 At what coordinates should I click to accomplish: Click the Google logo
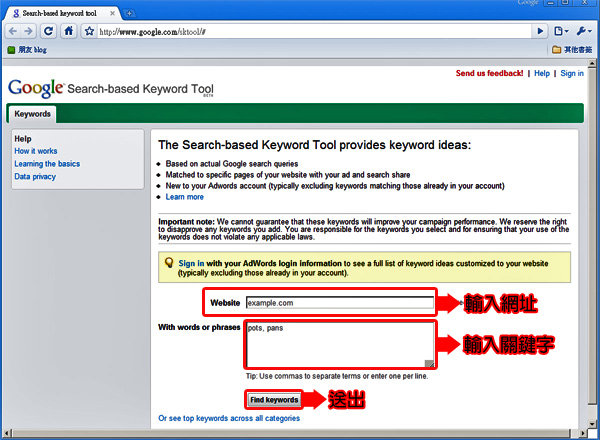[36, 88]
